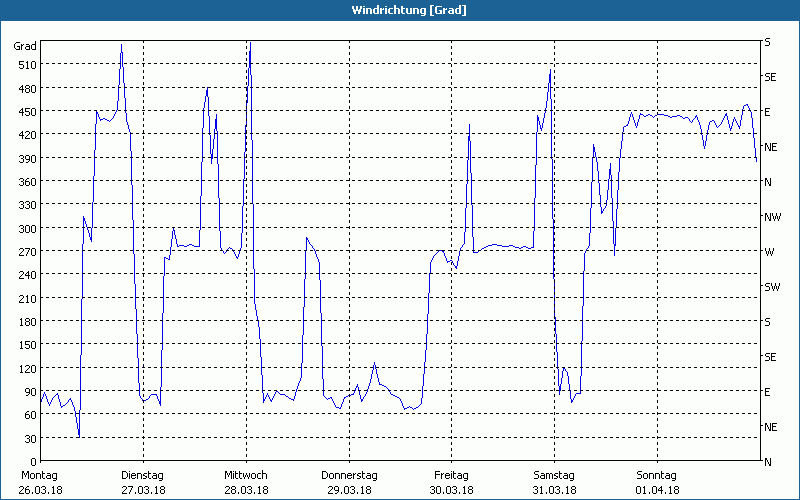Click the W compass label on right axis

pos(769,252)
